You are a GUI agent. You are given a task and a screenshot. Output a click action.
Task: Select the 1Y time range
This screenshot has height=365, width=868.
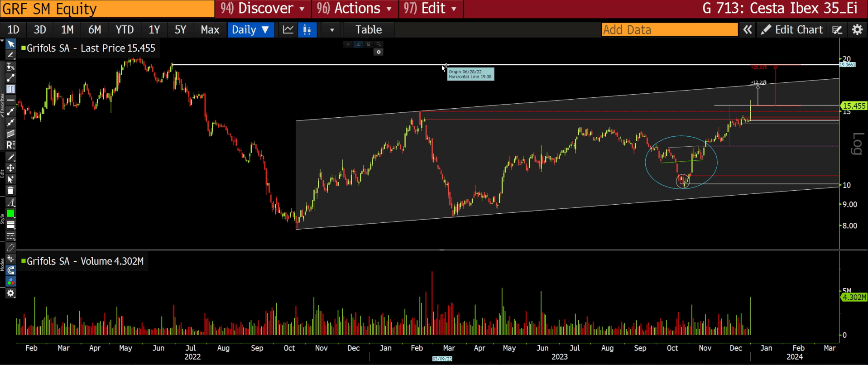tap(154, 30)
